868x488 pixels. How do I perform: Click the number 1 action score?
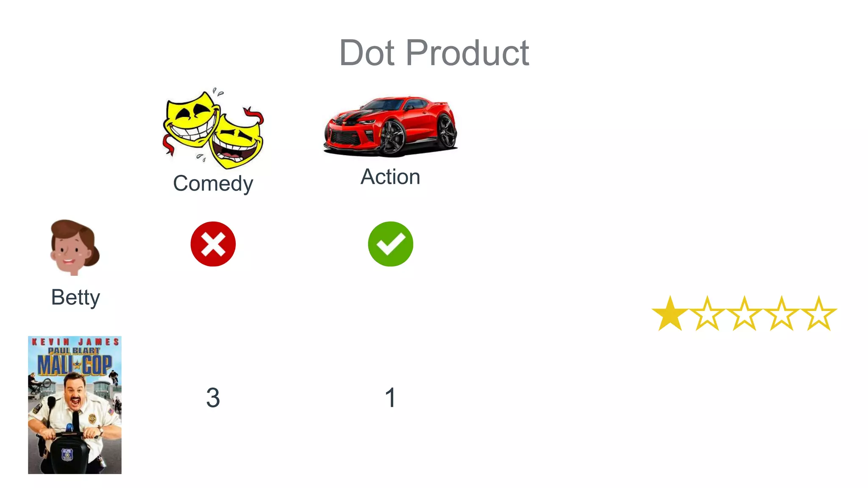(x=390, y=398)
